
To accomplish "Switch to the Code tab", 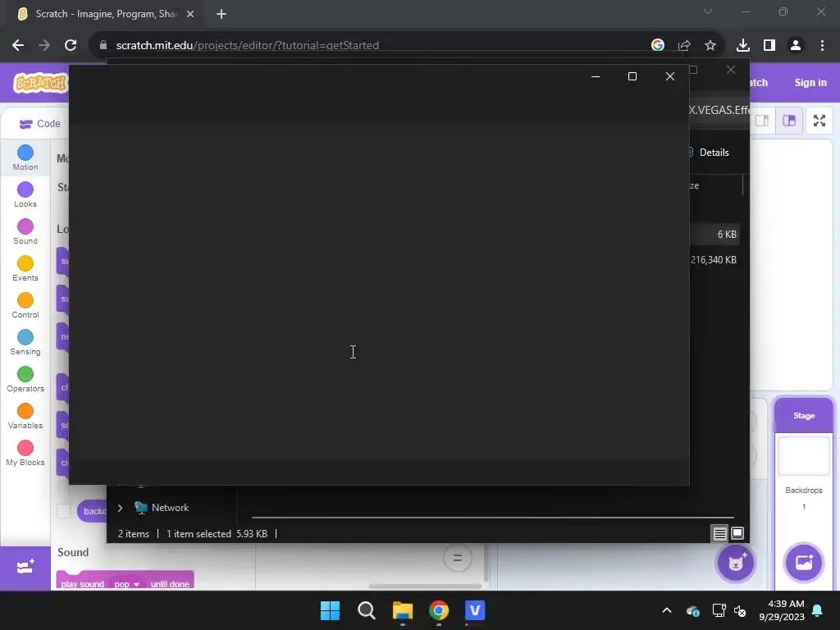I will click(39, 124).
